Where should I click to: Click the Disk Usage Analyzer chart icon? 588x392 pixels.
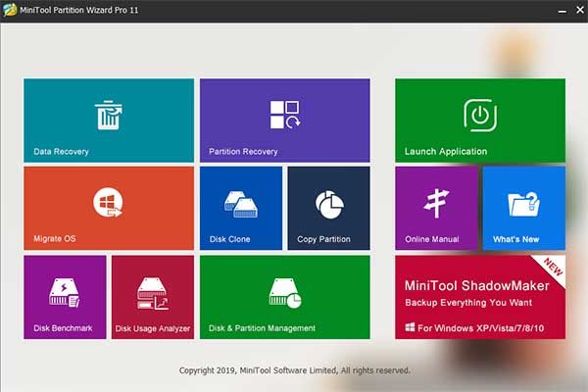(153, 293)
